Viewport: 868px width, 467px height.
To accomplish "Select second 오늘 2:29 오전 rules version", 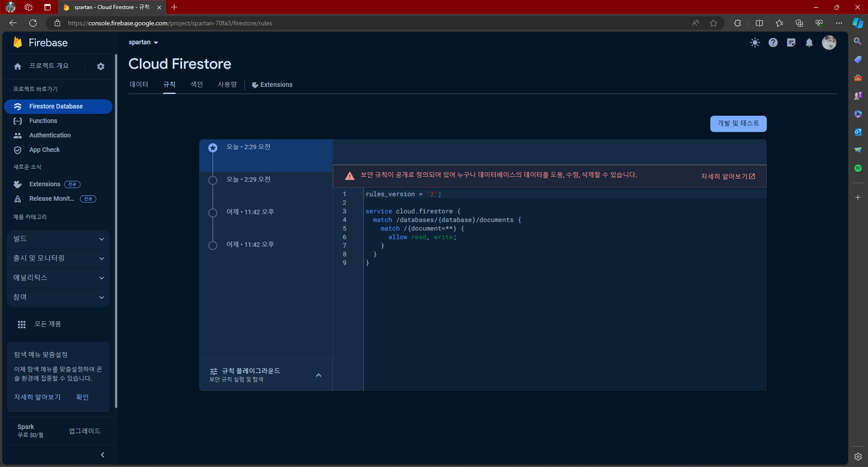I will (x=266, y=180).
